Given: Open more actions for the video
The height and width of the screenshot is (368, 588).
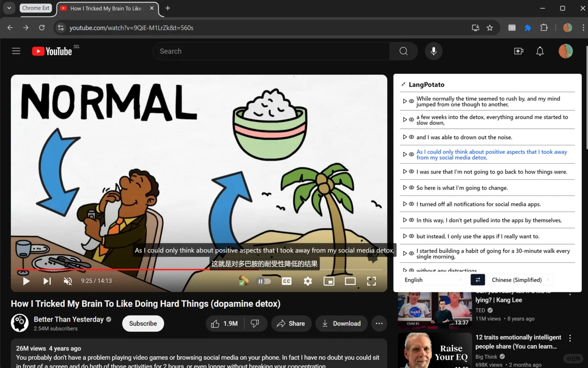Looking at the screenshot, I should (379, 323).
